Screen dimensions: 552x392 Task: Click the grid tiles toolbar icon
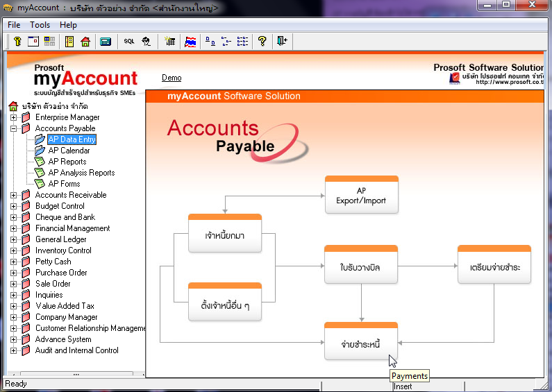[x=49, y=41]
